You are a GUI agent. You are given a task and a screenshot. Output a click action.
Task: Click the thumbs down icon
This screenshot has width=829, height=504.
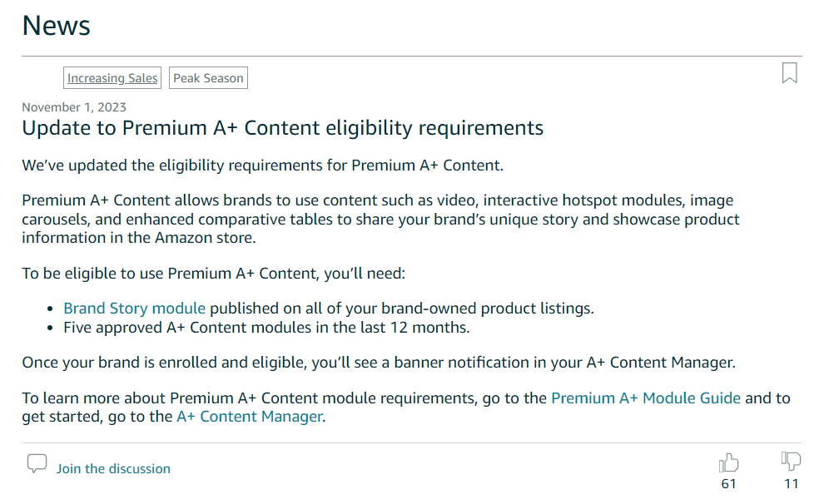point(791,462)
